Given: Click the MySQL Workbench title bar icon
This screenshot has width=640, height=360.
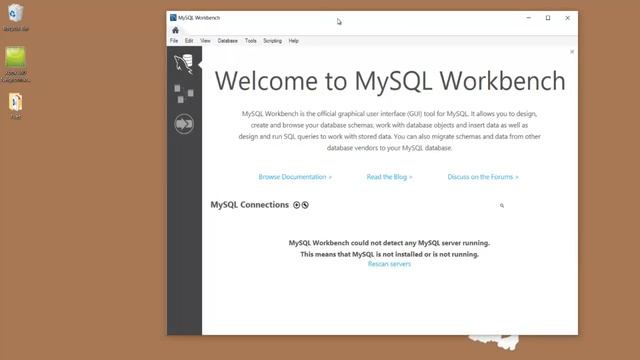Looking at the screenshot, I should point(173,18).
